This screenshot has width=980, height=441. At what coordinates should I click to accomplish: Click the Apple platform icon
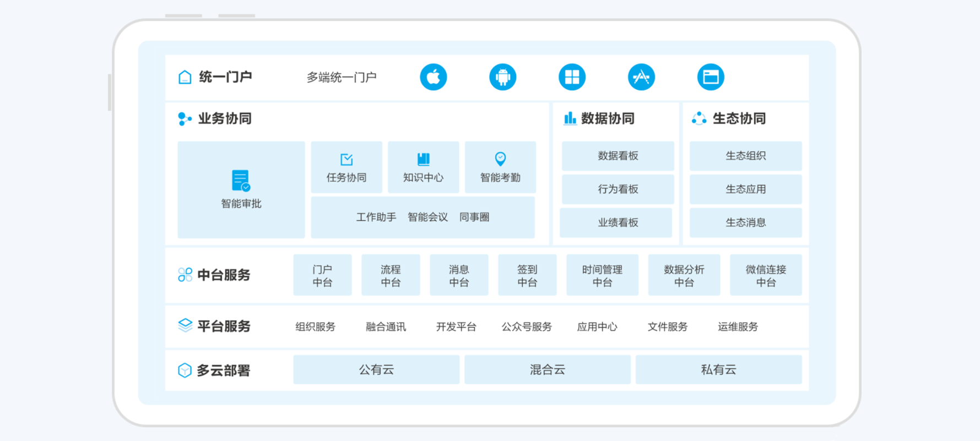click(x=433, y=77)
